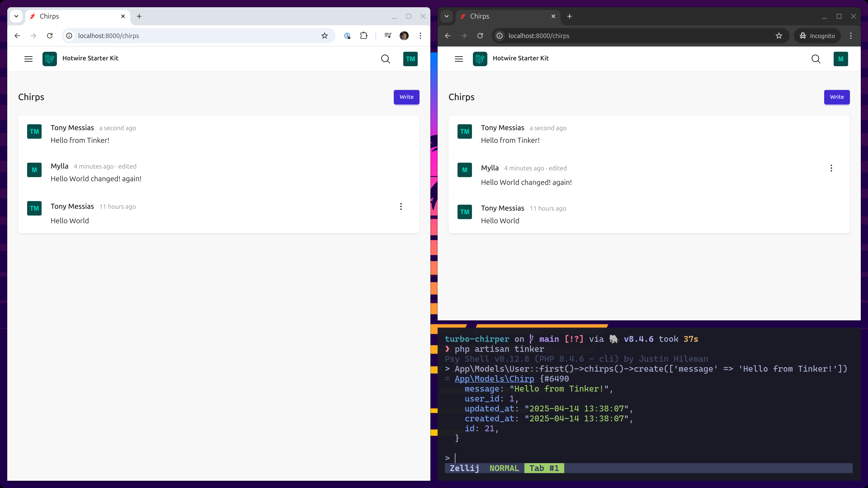Bookmark page with star in left browser
The height and width of the screenshot is (488, 868).
click(x=324, y=36)
